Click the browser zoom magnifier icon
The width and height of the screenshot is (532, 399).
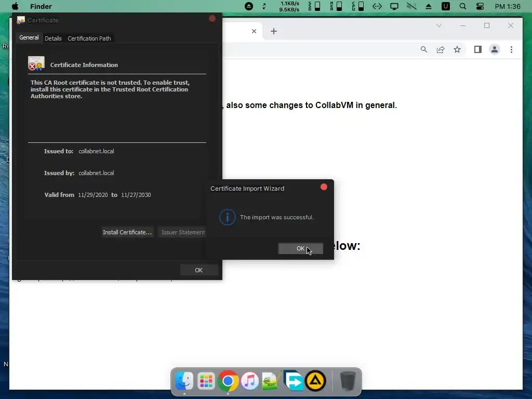click(424, 49)
